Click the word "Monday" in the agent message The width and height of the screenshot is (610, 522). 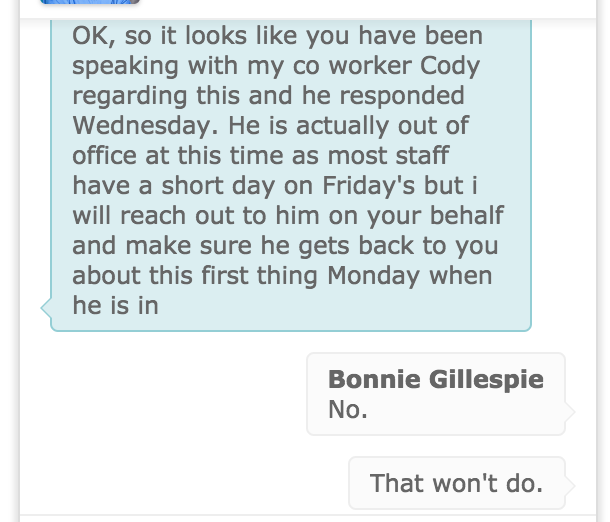pyautogui.click(x=373, y=276)
